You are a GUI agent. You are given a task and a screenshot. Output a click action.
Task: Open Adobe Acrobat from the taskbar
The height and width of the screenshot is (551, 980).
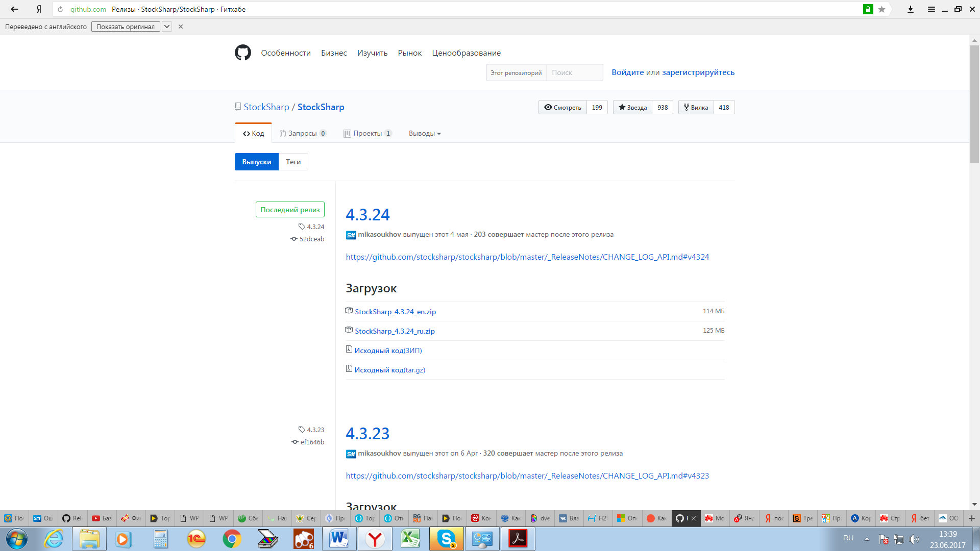click(x=518, y=539)
